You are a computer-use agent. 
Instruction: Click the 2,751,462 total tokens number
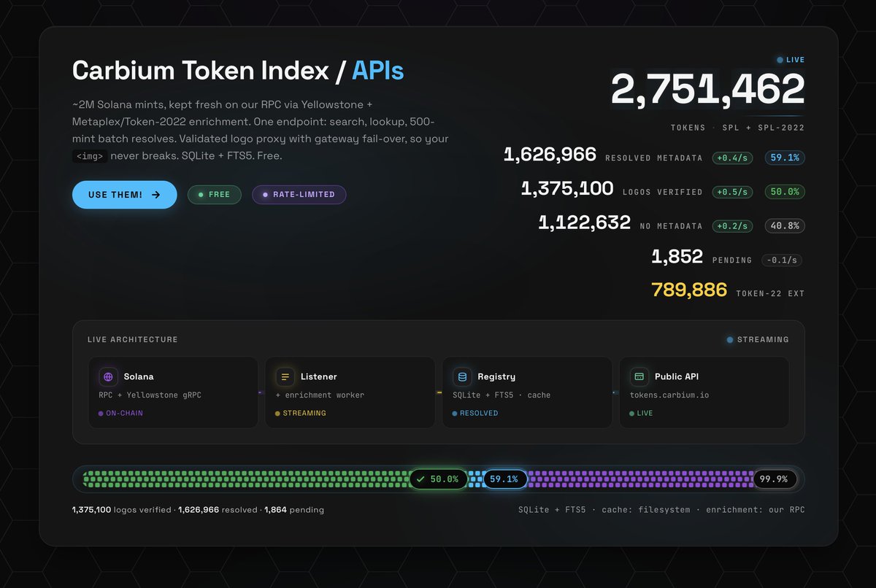707,90
